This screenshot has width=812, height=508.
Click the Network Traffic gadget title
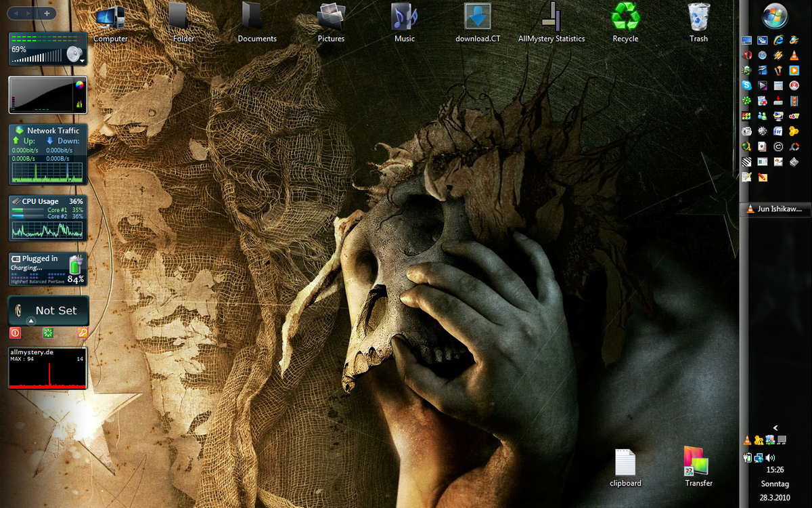pos(53,130)
